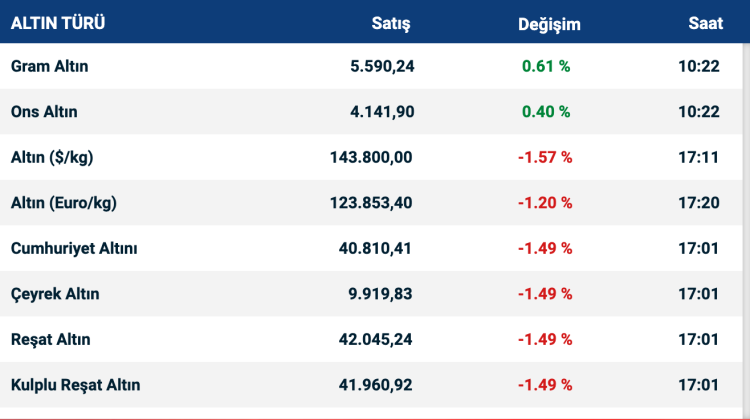Image resolution: width=750 pixels, height=420 pixels.
Task: Click the -1.57 % change value
Action: 544,157
